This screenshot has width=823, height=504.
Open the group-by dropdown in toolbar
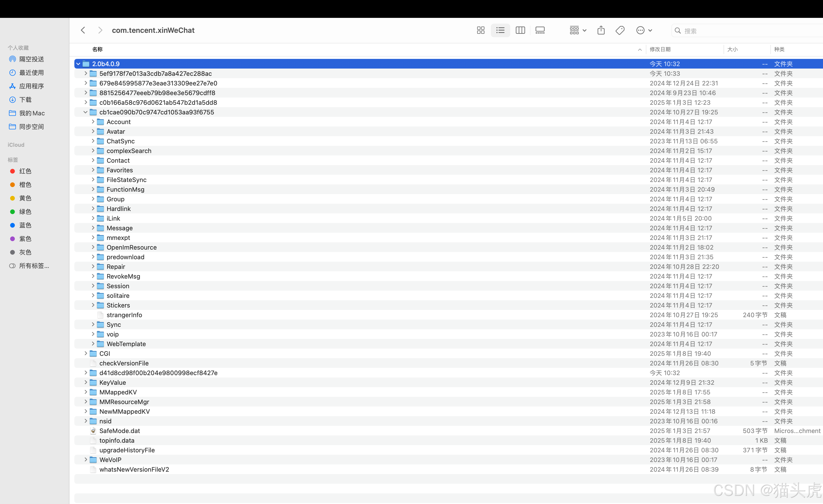click(x=578, y=30)
